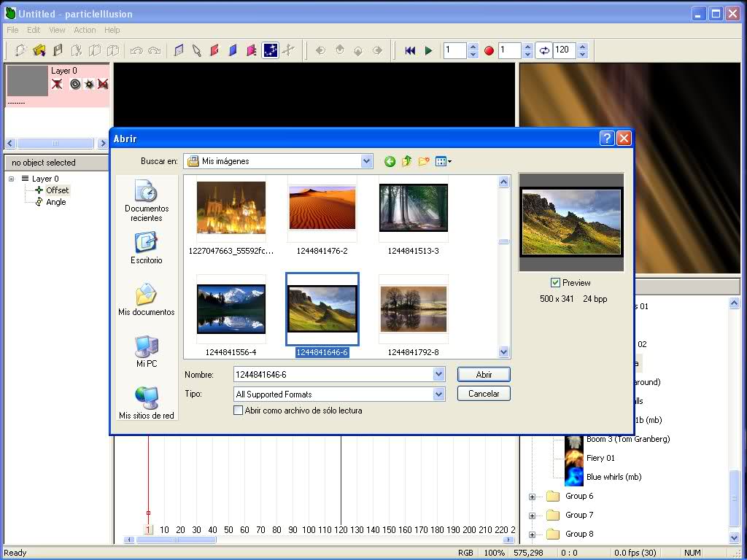Click the red Record button
The height and width of the screenshot is (560, 747).
click(x=489, y=50)
